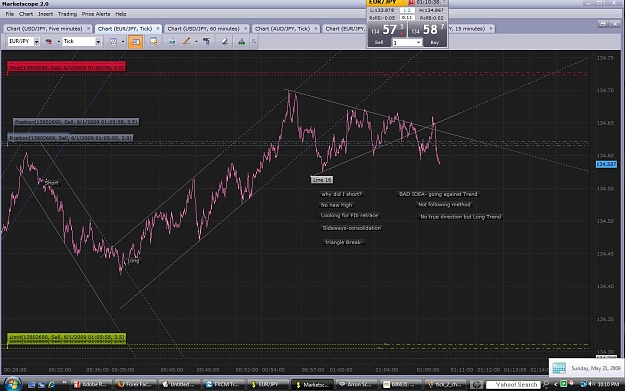625x391 pixels.
Task: Click the red icon in dealing panel header
Action: point(411,2)
